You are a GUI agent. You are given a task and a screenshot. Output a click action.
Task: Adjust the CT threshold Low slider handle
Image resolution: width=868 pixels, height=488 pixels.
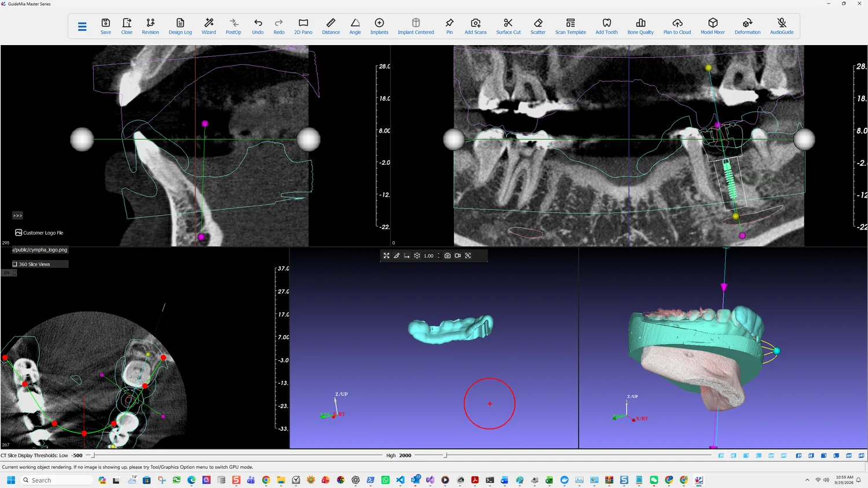[94, 456]
